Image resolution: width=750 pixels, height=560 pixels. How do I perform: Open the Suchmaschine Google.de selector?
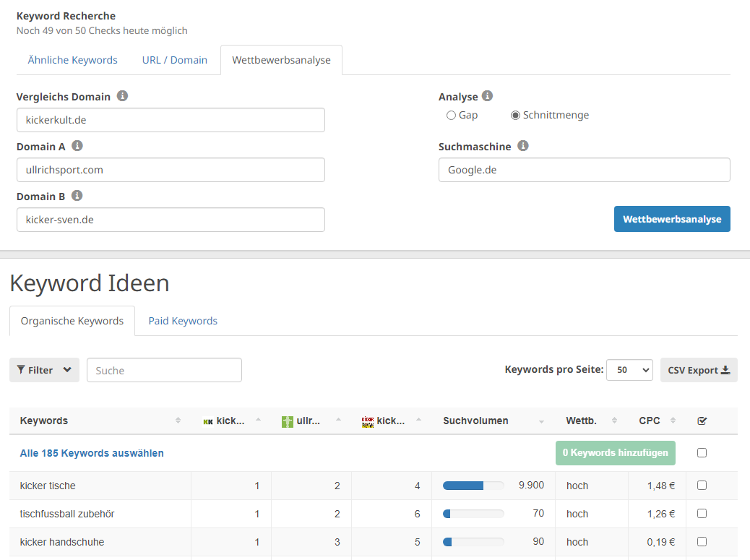[x=584, y=170]
